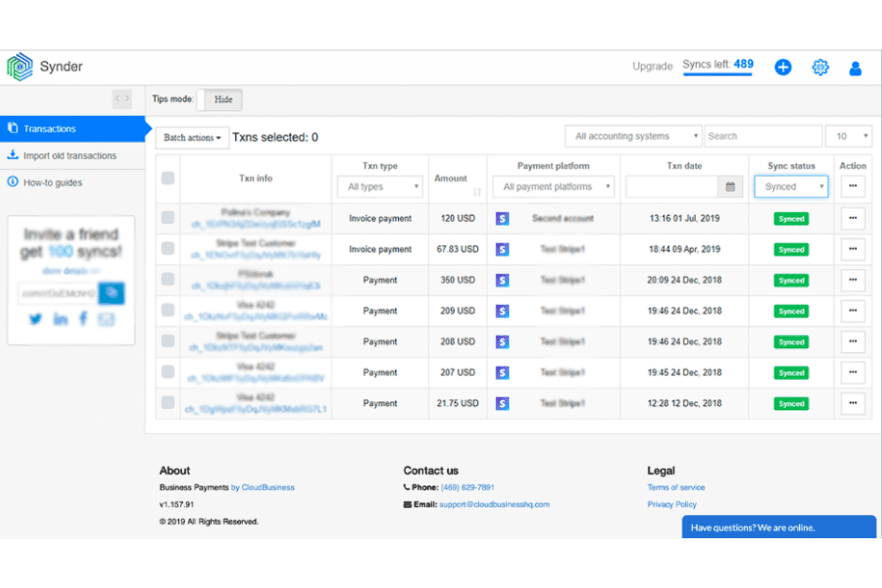The width and height of the screenshot is (882, 588).
Task: Open action menu for 207 USD row
Action: coord(853,372)
